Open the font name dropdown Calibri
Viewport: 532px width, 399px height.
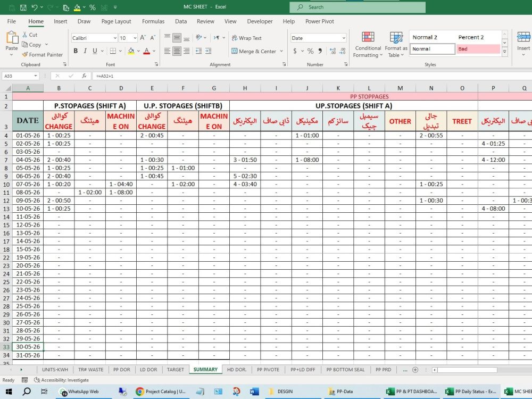[x=115, y=38]
